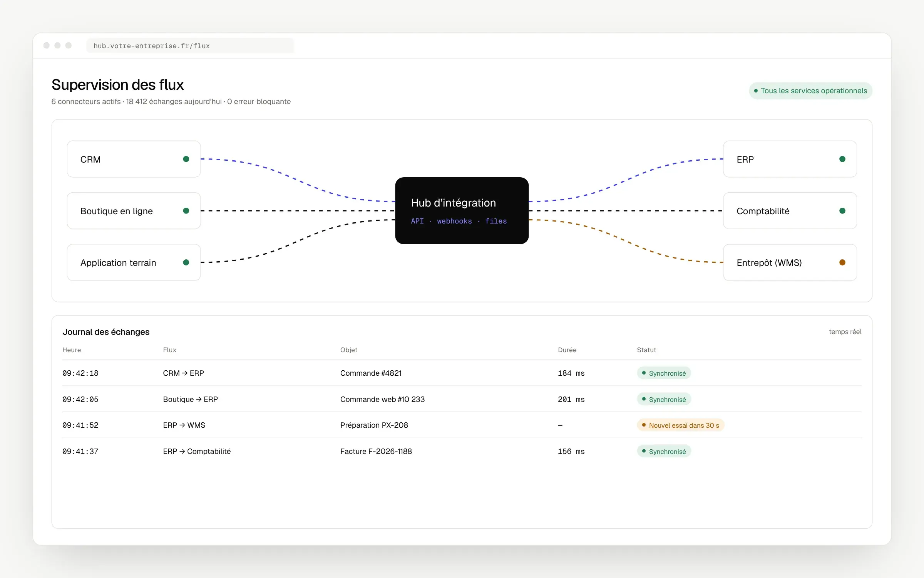Click 'Commande #4821' object cell

[371, 373]
